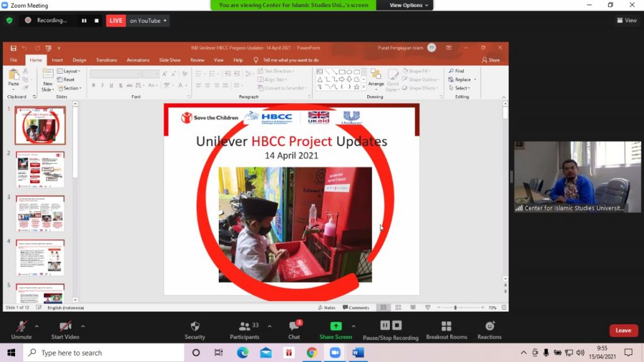644x362 pixels.
Task: Open the 'on YouTube' live dropdown
Action: click(148, 21)
